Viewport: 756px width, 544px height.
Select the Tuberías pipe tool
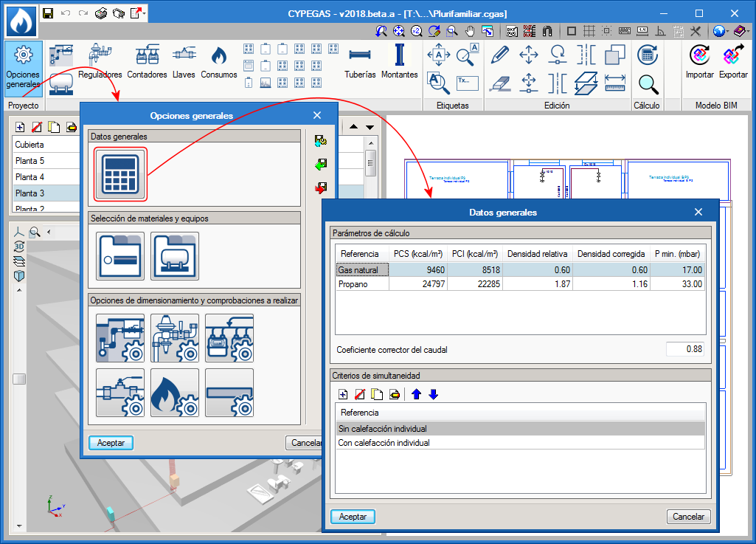(360, 61)
